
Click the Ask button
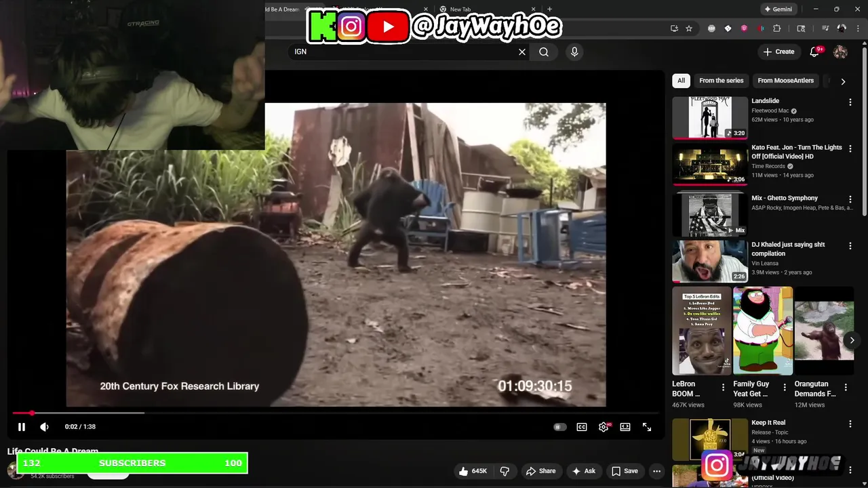tap(583, 471)
